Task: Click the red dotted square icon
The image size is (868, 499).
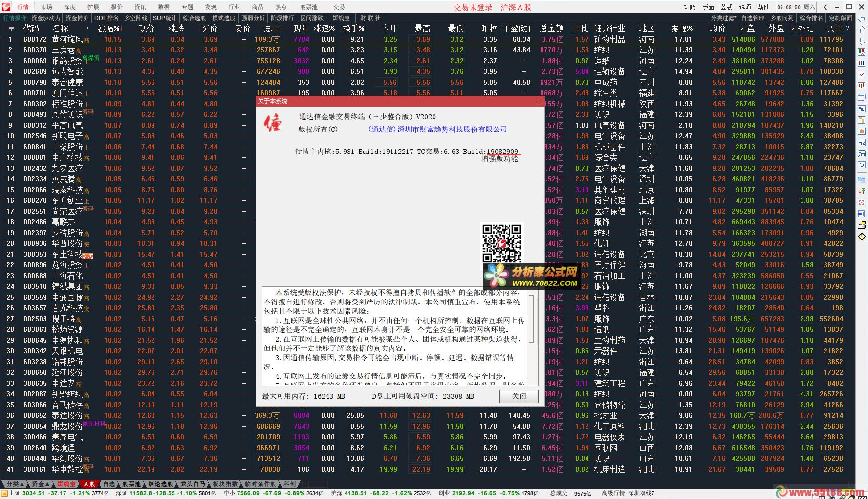Action: coord(861,202)
